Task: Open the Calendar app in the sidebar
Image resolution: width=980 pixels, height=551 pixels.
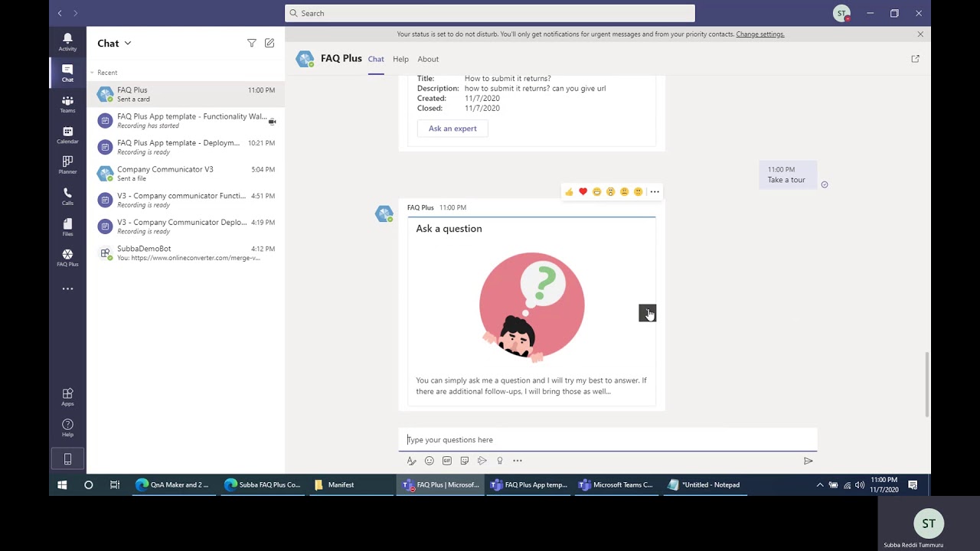Action: coord(67,135)
